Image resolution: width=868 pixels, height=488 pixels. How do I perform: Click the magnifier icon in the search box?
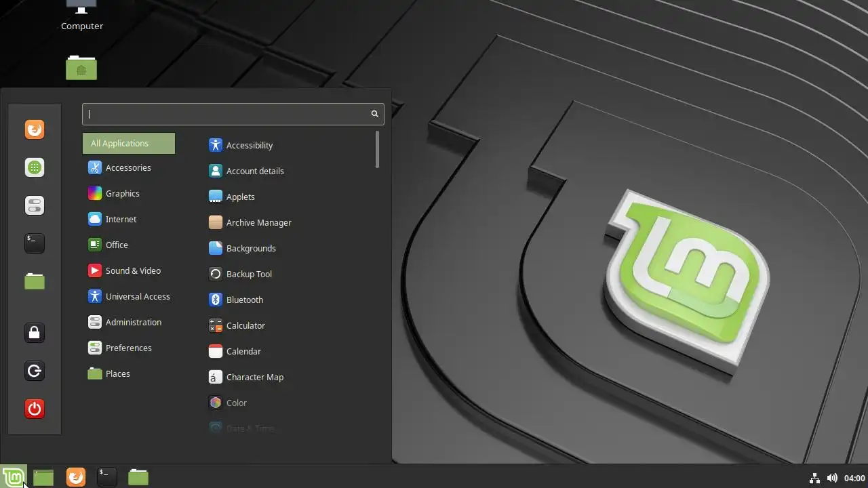(374, 114)
